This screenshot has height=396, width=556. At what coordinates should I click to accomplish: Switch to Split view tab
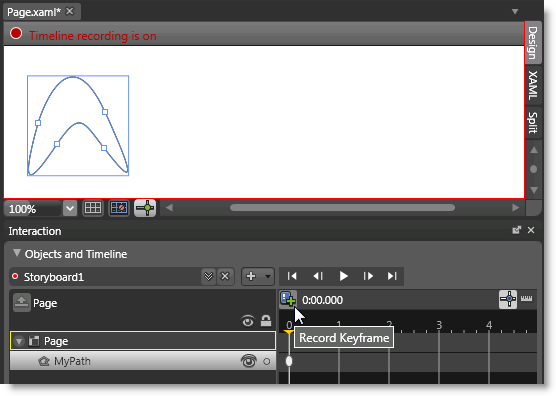click(x=533, y=122)
